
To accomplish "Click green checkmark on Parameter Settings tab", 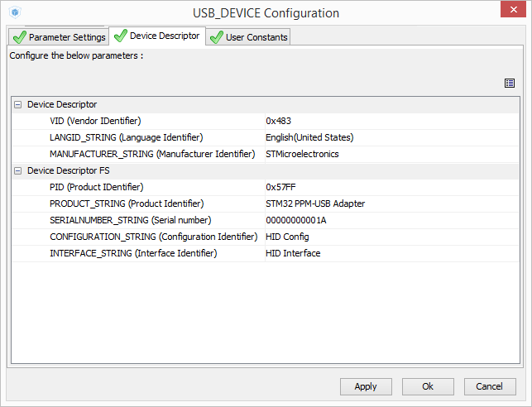I will (19, 37).
